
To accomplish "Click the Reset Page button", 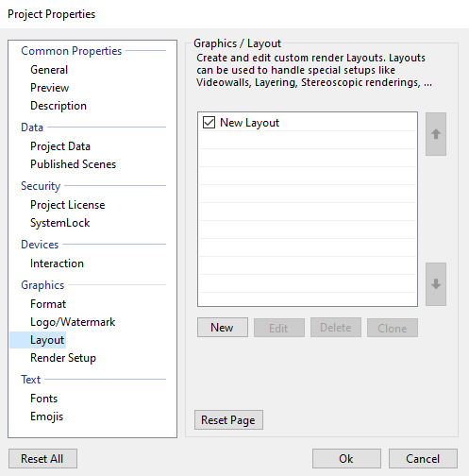I will pyautogui.click(x=228, y=420).
